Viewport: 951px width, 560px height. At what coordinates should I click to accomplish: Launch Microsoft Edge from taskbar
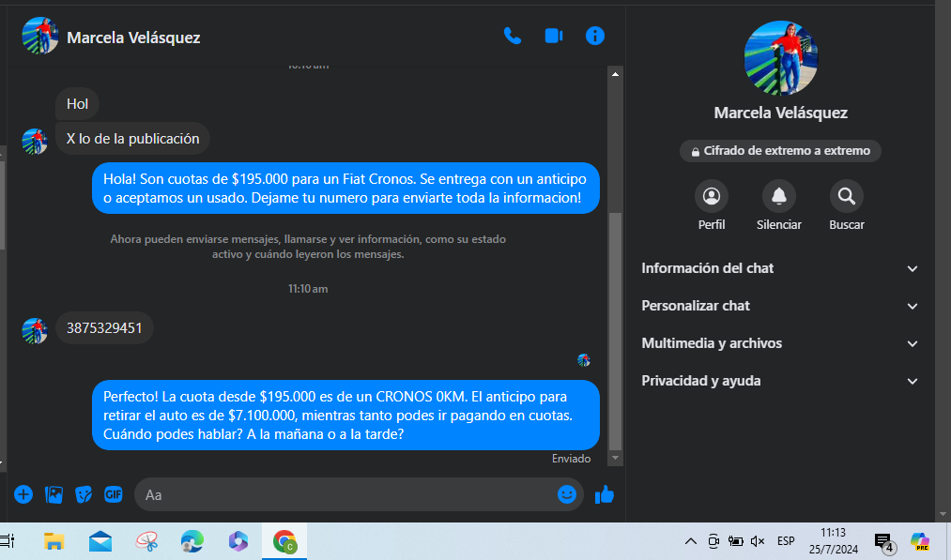coord(192,541)
